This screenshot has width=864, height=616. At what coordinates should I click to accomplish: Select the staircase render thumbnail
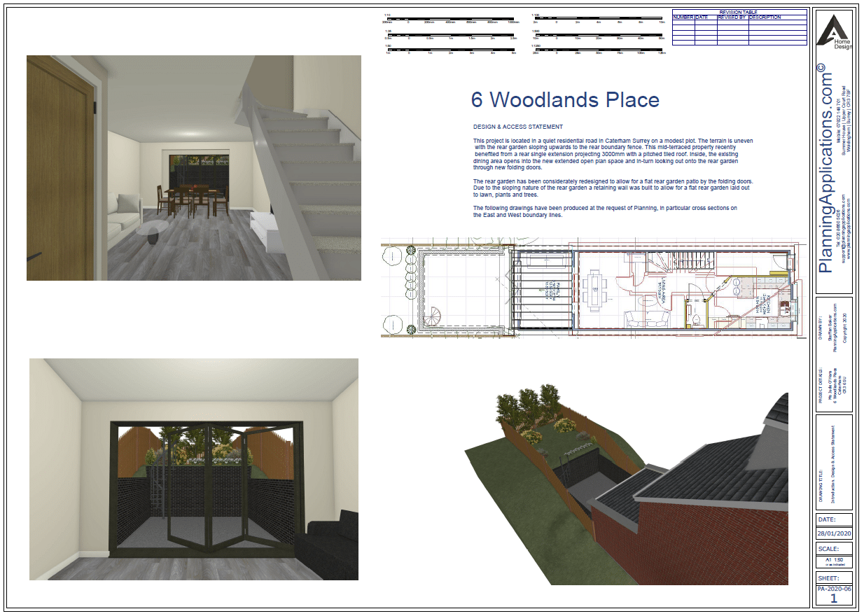194,168
